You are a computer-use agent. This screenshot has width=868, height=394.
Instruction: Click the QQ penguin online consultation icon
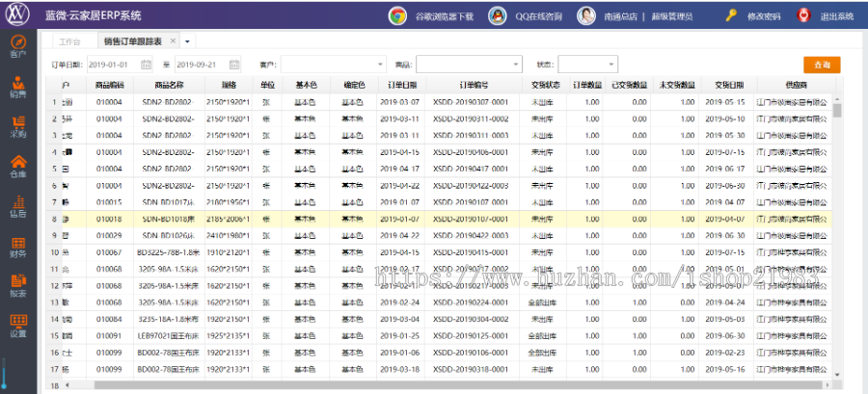496,15
